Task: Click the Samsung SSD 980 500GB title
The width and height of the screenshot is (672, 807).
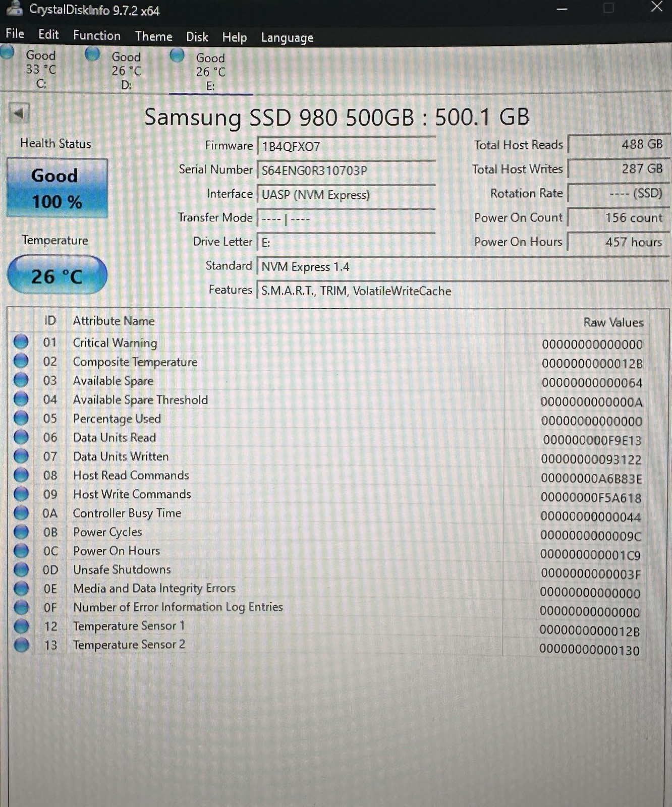Action: click(337, 117)
